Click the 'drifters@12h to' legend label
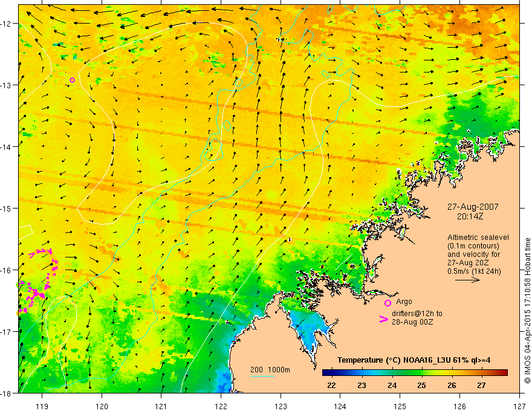This screenshot has height=411, width=532. (417, 314)
